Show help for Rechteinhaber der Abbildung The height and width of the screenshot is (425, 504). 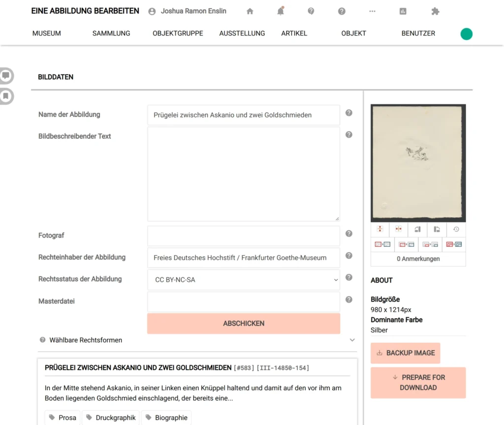click(349, 256)
